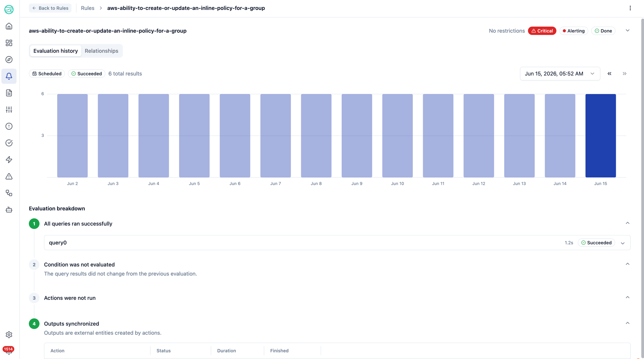This screenshot has width=644, height=359.
Task: Open the circled exclamation issues icon
Action: coord(9,126)
